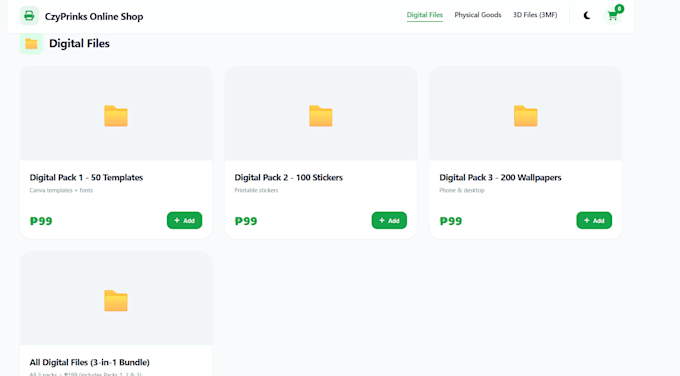680x376 pixels.
Task: Add Digital Pack 3 - 200 Wallpapers to cart
Action: tap(594, 220)
